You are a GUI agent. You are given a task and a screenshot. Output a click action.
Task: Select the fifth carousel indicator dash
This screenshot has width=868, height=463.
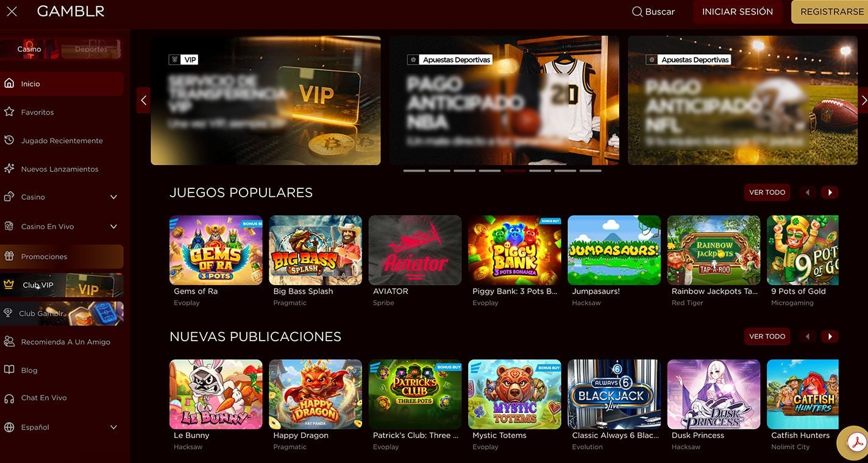(515, 171)
